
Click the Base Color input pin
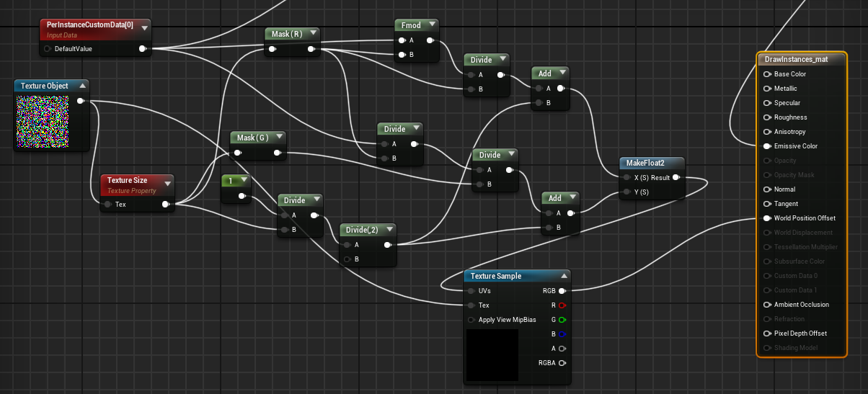766,74
